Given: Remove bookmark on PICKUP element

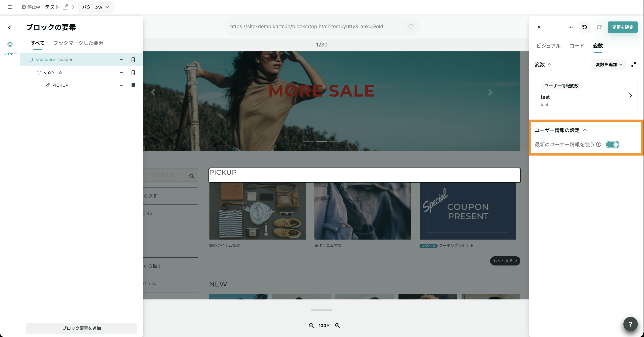Looking at the screenshot, I should point(133,85).
